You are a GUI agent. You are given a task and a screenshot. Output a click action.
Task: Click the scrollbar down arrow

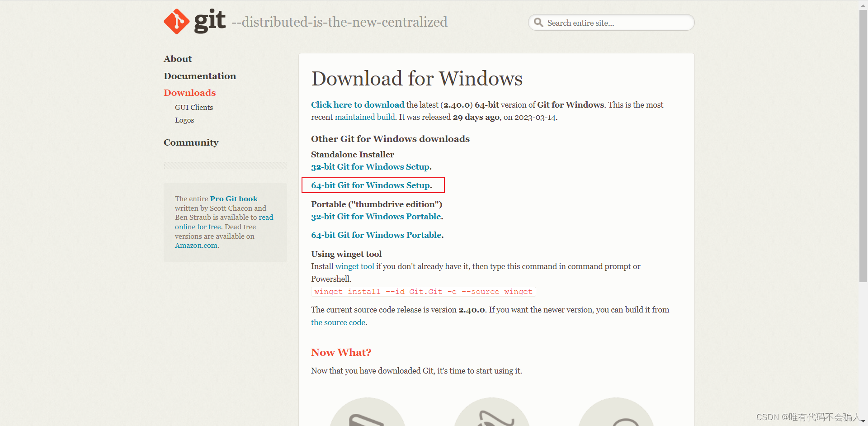point(863,421)
